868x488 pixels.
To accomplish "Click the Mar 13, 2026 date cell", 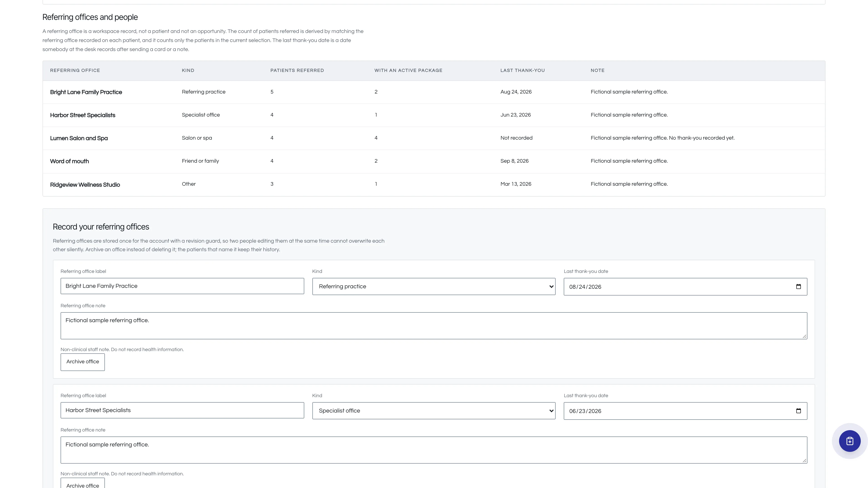I will (x=516, y=184).
